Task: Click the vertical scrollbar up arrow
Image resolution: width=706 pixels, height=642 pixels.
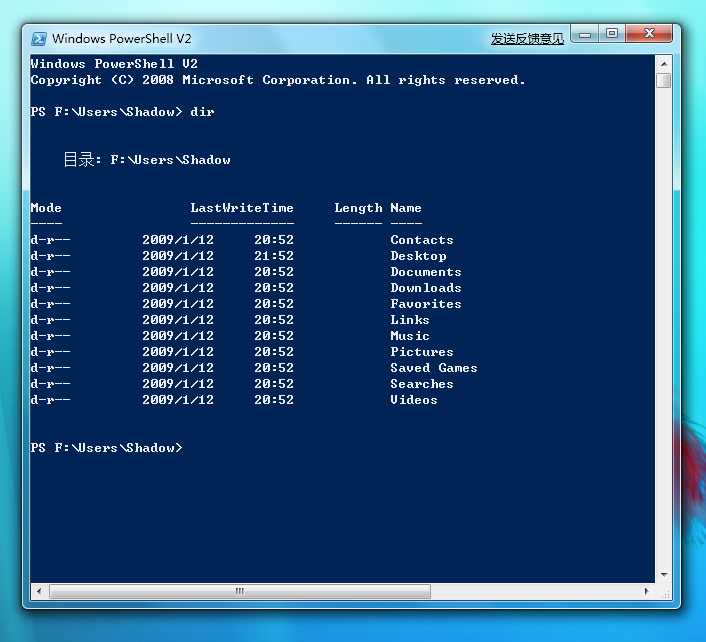Action: (x=664, y=64)
